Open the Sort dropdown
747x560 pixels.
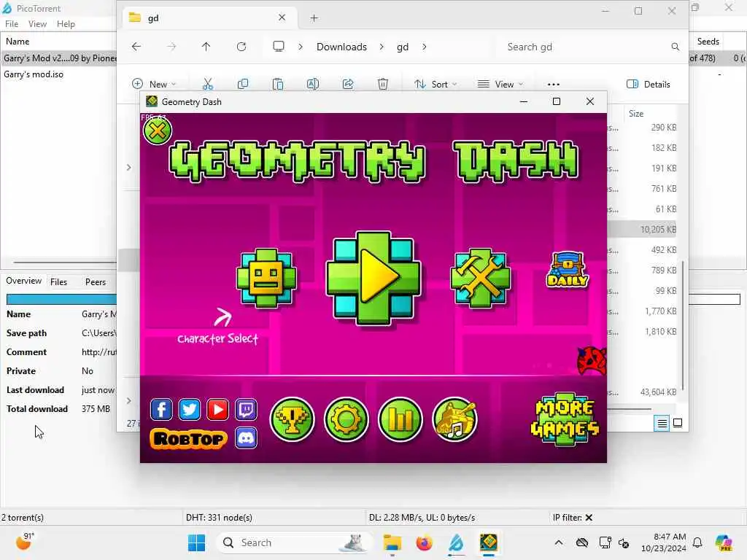click(436, 85)
